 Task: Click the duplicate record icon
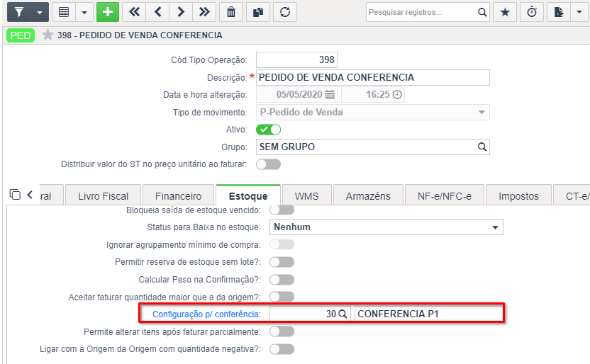(x=258, y=12)
